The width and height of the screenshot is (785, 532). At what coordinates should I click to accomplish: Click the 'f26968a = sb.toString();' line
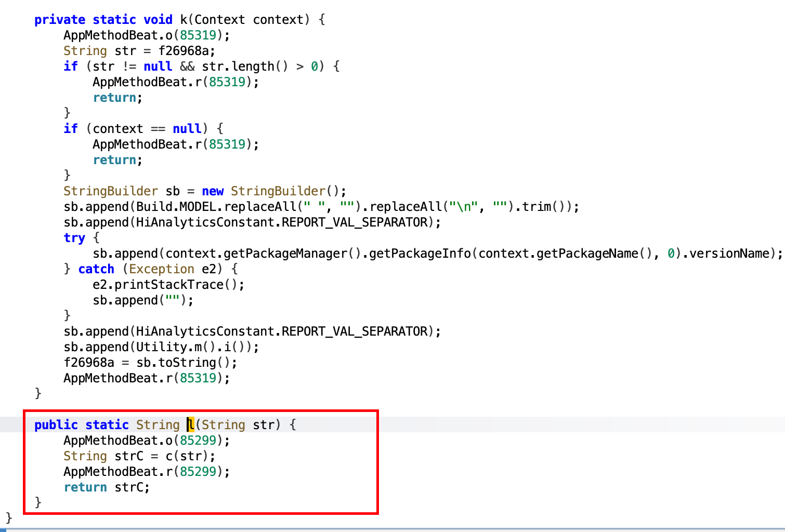(x=150, y=363)
